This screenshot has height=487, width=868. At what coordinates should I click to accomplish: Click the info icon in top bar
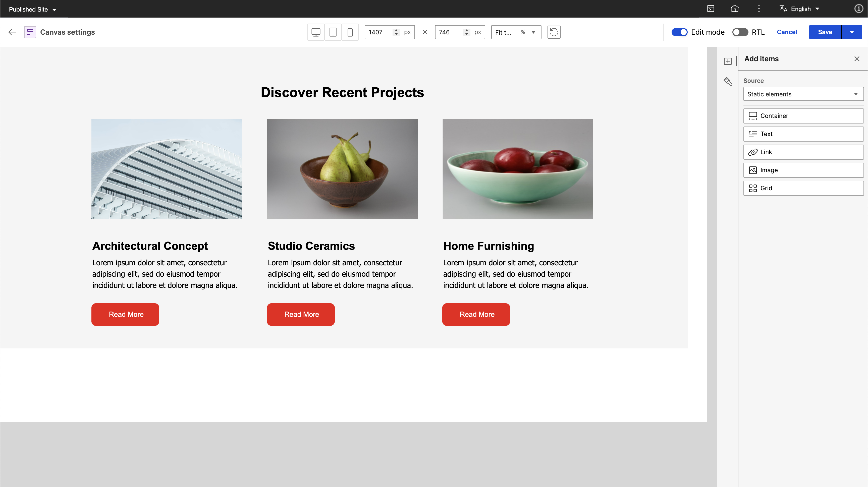(858, 9)
